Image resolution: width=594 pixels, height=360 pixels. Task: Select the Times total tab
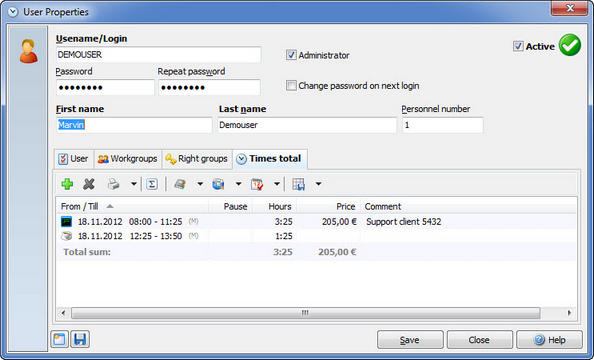coord(270,159)
